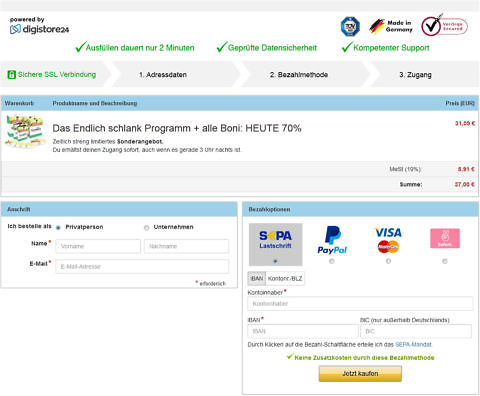Click into the Kontoinhaber field
480x396 pixels.
(x=360, y=304)
